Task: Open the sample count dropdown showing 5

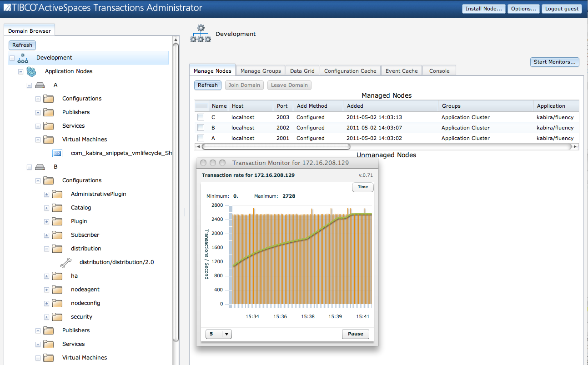Action: (x=219, y=334)
